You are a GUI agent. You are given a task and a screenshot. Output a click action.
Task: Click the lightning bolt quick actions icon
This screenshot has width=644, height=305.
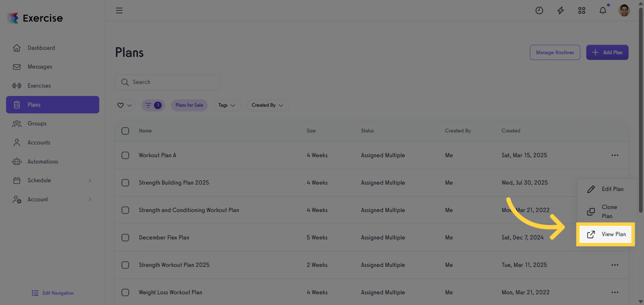[x=561, y=10]
